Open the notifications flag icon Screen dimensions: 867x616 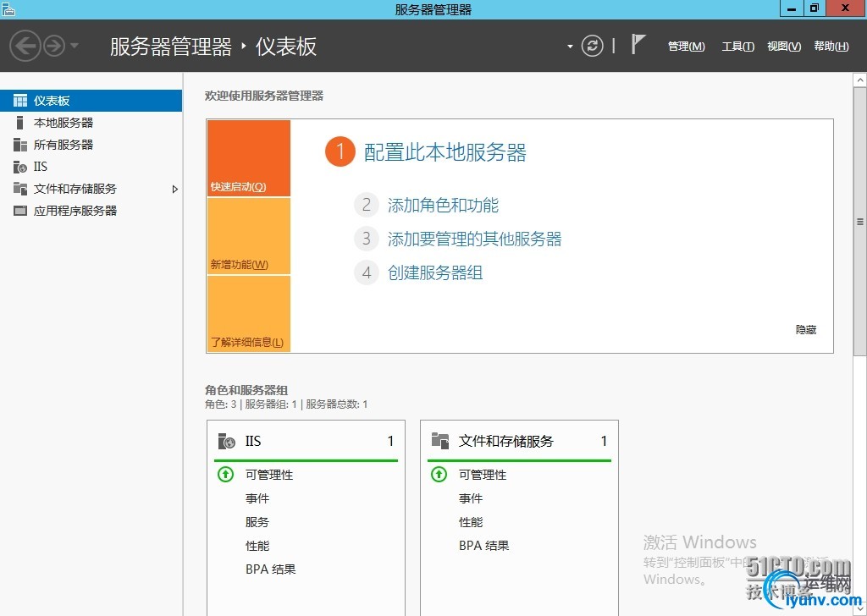[638, 44]
